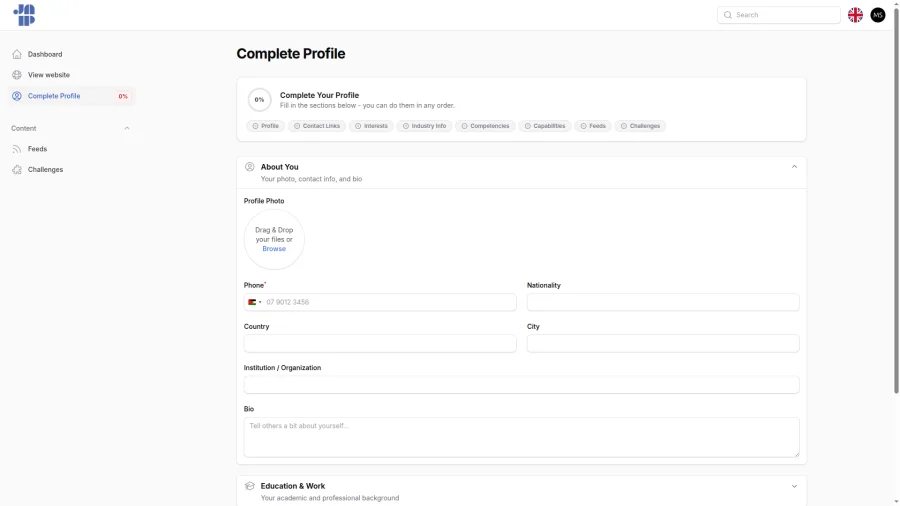The width and height of the screenshot is (900, 506).
Task: Jump to the Feeds progress chip
Action: pos(593,126)
